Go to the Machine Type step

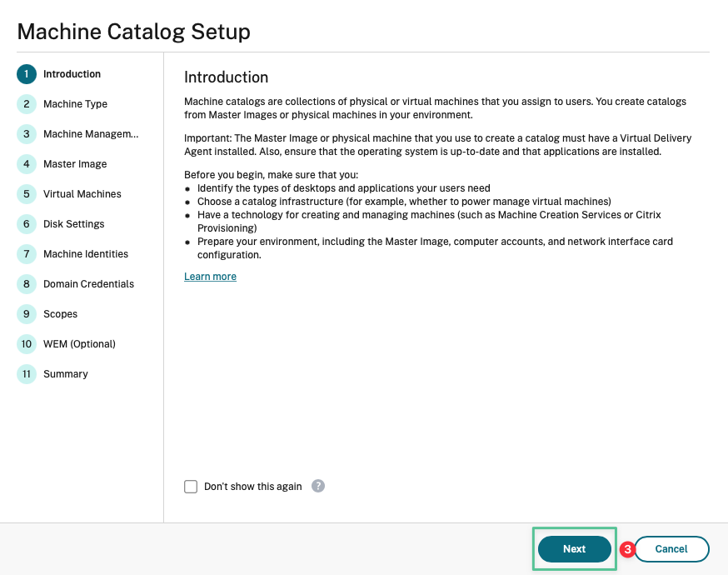[75, 104]
